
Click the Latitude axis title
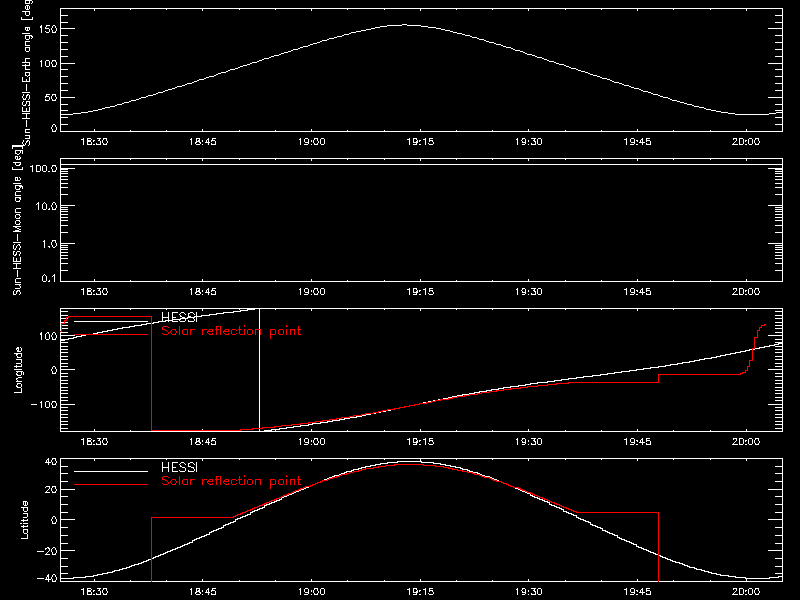pyautogui.click(x=24, y=519)
